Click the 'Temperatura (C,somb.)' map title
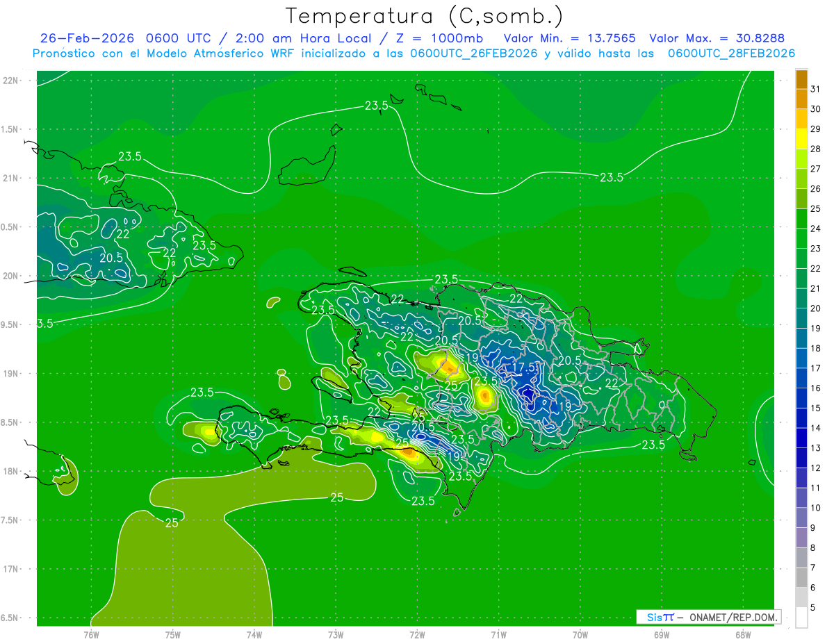The image size is (834, 644). pyautogui.click(x=425, y=16)
